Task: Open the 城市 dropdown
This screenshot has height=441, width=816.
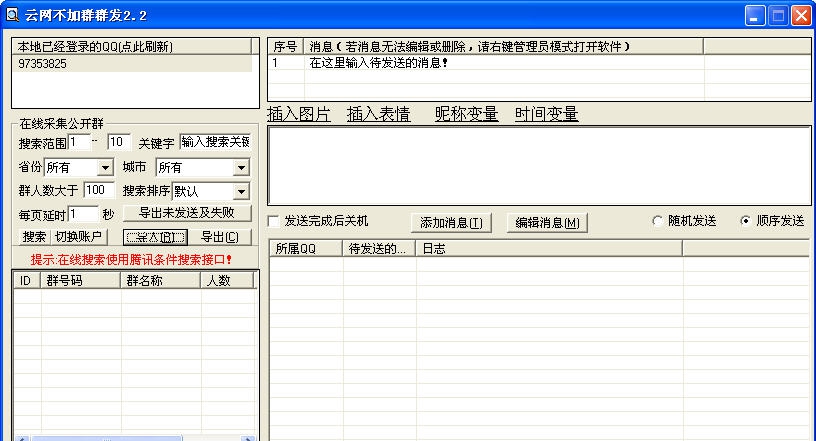Action: click(x=241, y=168)
